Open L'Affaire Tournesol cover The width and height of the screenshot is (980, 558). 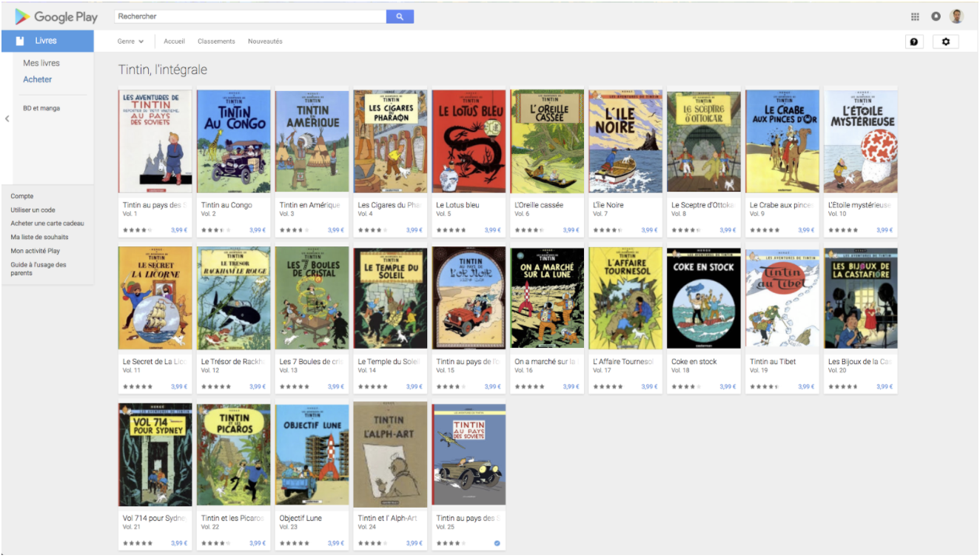(625, 298)
